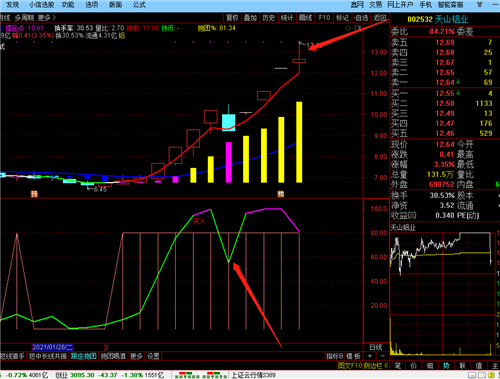Image resolution: width=500 pixels, height=379 pixels.
Task: Click the 网上开户 link
Action: pos(400,5)
